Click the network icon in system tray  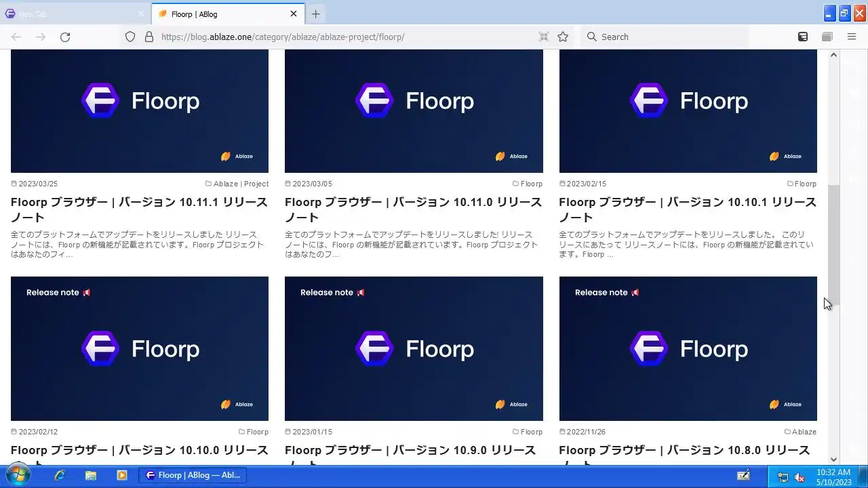pyautogui.click(x=783, y=477)
